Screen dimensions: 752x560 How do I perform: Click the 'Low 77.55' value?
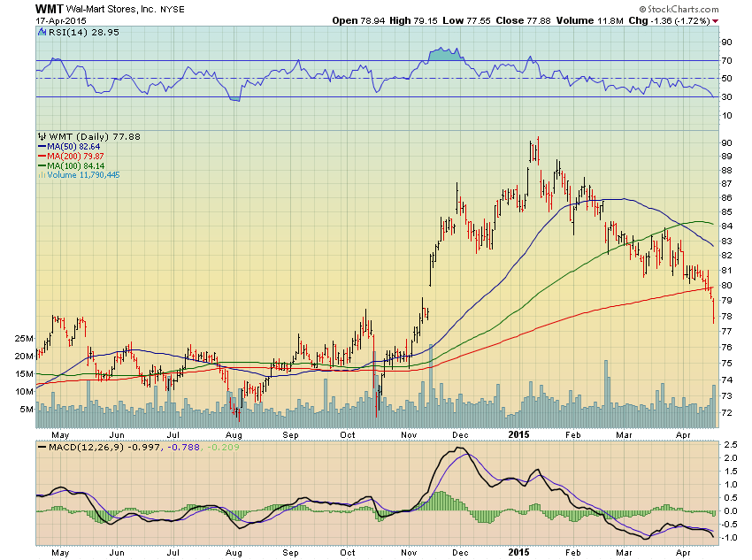pyautogui.click(x=466, y=20)
